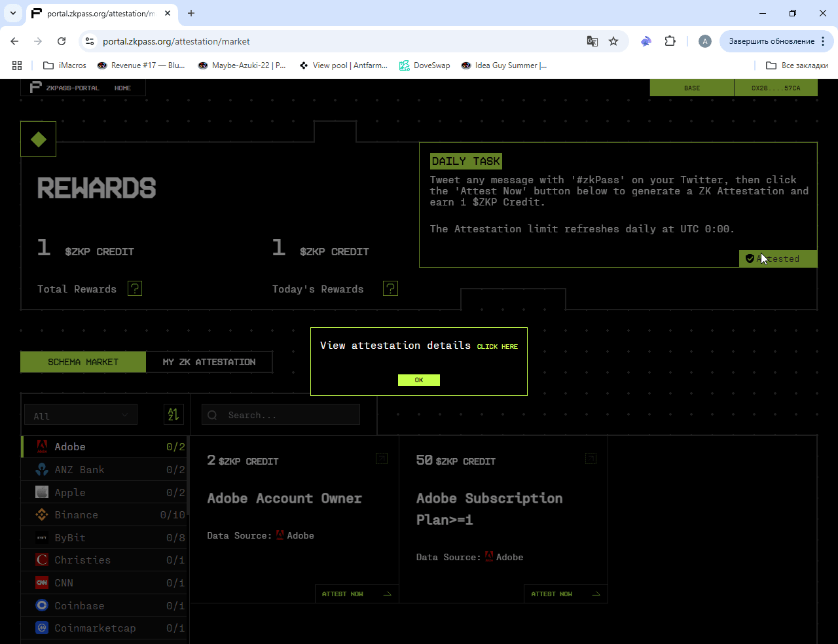Open corner icon on Adobe Subscription Plan card
Viewport: 838px width, 644px height.
[x=591, y=459]
